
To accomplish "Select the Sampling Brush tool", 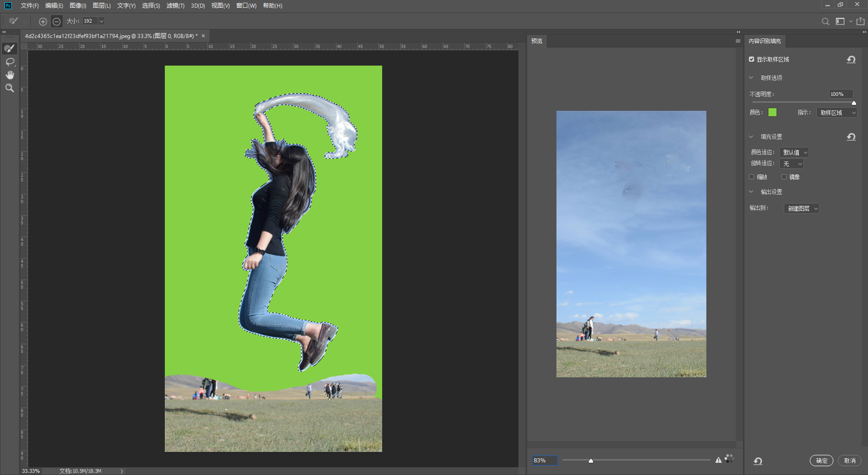I will click(10, 48).
